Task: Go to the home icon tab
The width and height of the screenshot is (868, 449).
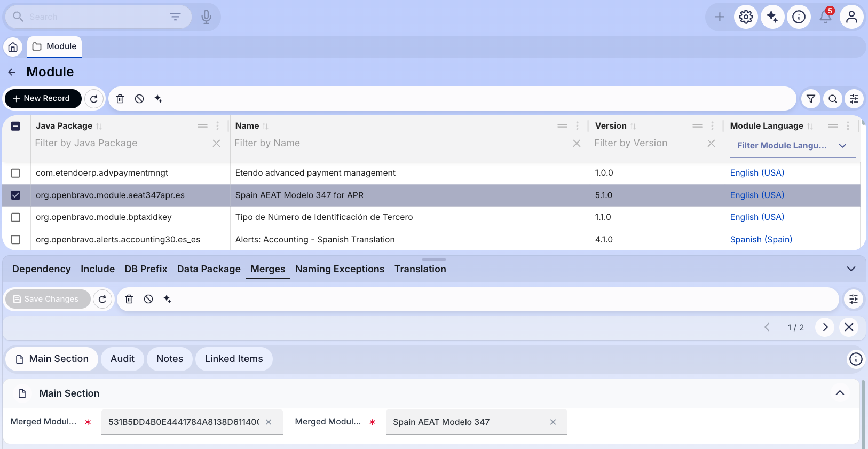Action: pyautogui.click(x=13, y=47)
